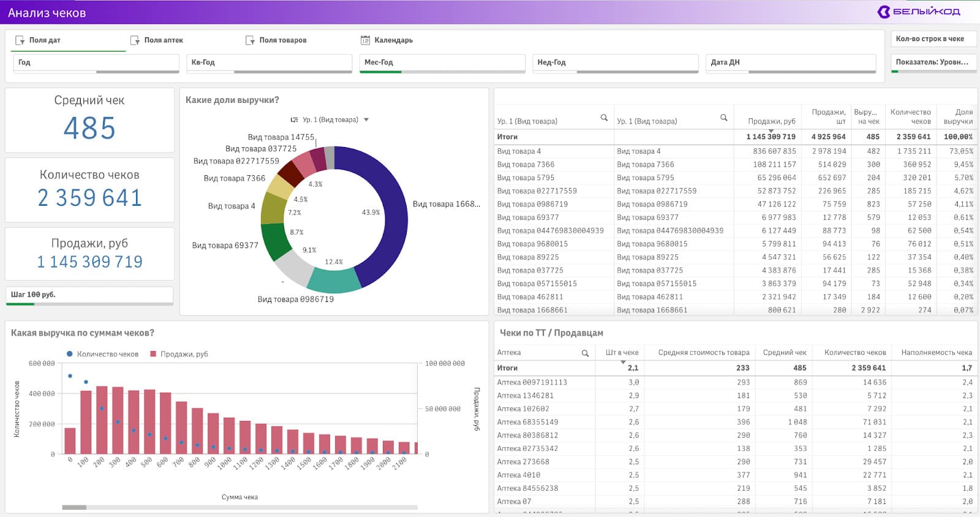Click the bar for 200 сумма чека

[102, 420]
